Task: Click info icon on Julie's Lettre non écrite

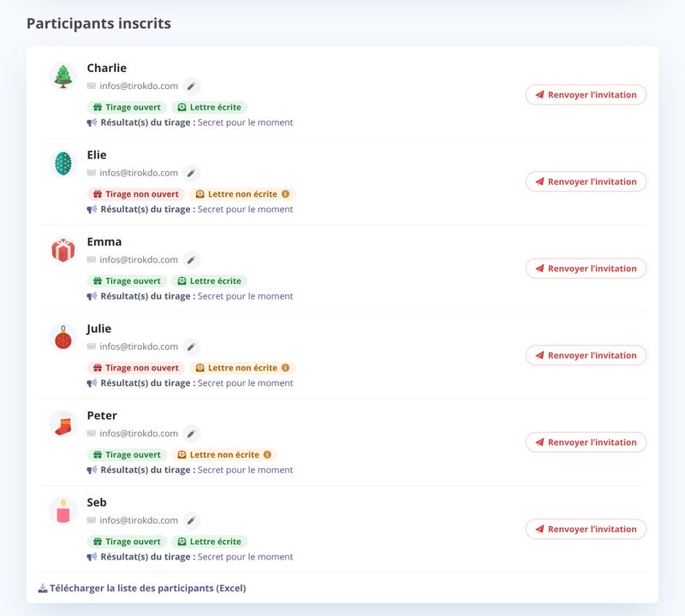Action: point(285,368)
